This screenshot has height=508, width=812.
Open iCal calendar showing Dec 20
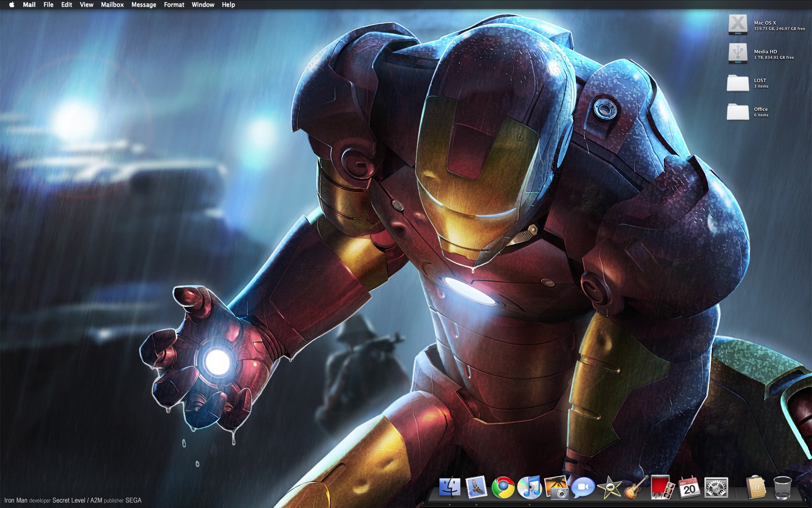(689, 488)
